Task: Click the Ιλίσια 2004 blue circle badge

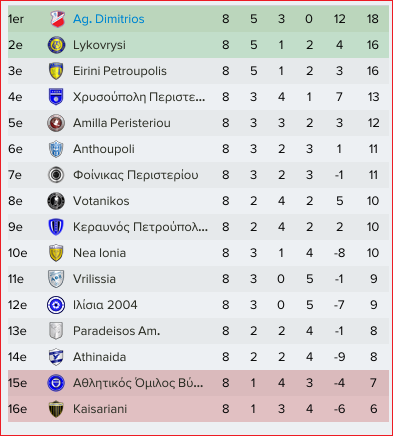Action: click(56, 305)
